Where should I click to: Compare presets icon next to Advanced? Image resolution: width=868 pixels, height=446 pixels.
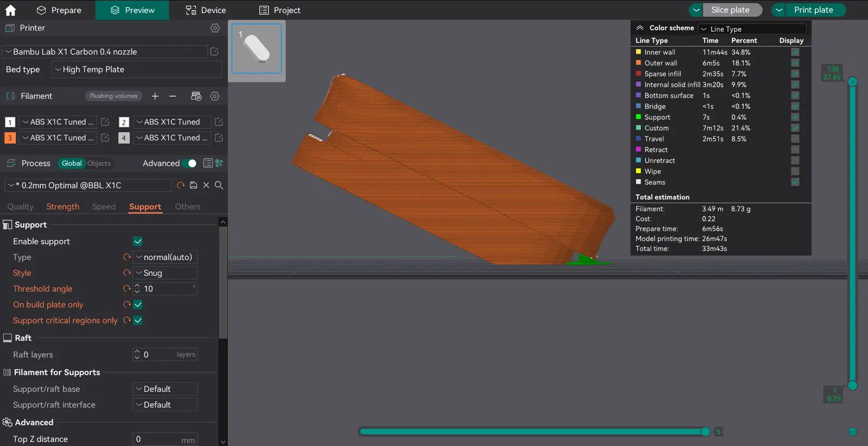pyautogui.click(x=219, y=163)
